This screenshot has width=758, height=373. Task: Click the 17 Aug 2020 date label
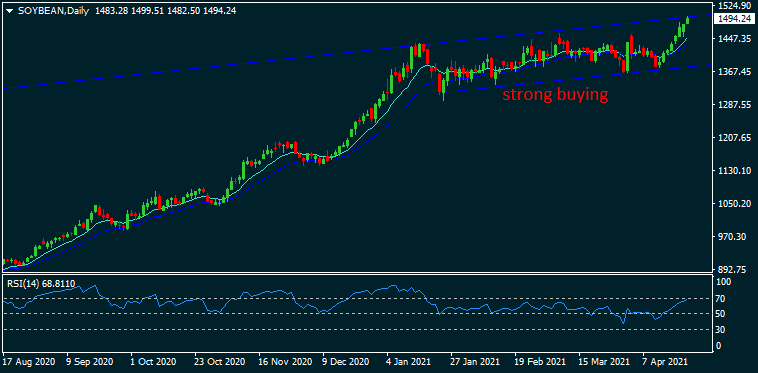coord(29,362)
